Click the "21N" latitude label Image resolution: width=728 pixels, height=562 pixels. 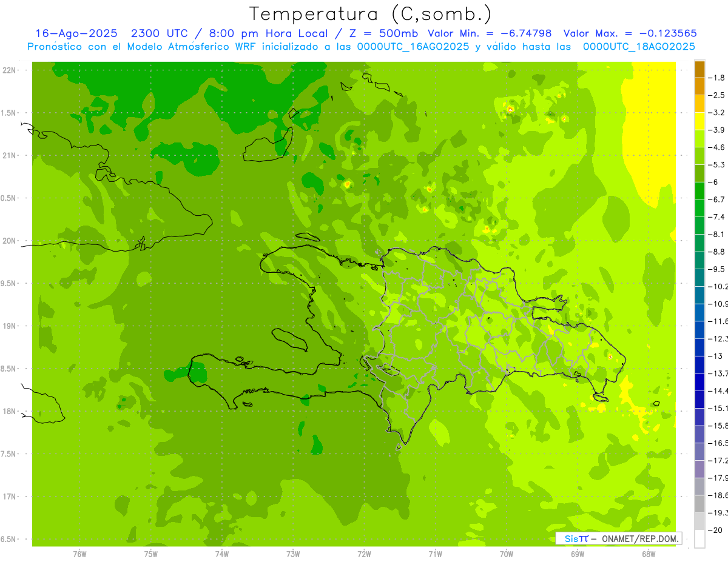tap(9, 156)
